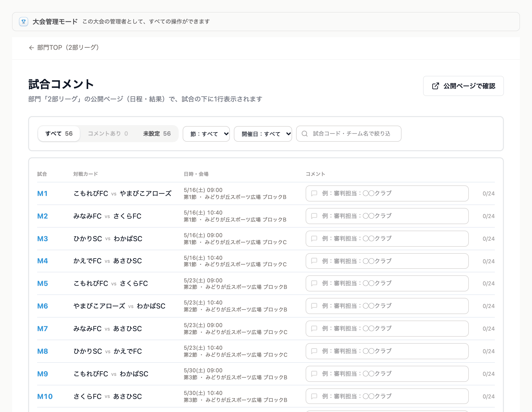
Task: Open match M8 link
Action: 42,351
